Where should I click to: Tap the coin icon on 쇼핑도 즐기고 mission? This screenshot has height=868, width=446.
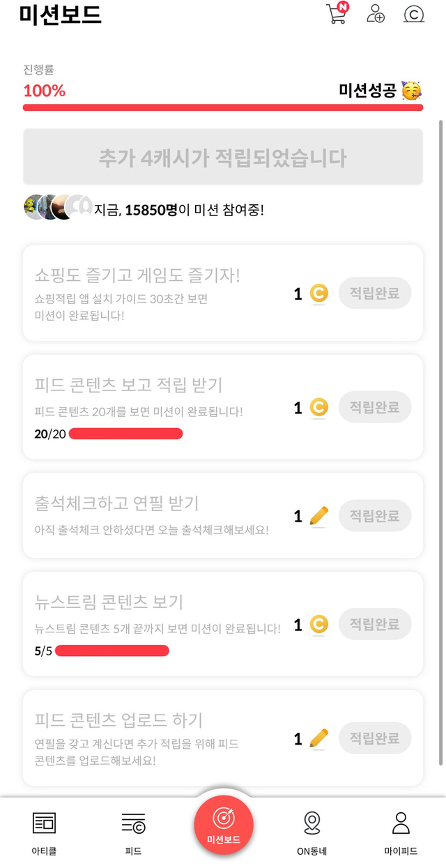coord(318,294)
